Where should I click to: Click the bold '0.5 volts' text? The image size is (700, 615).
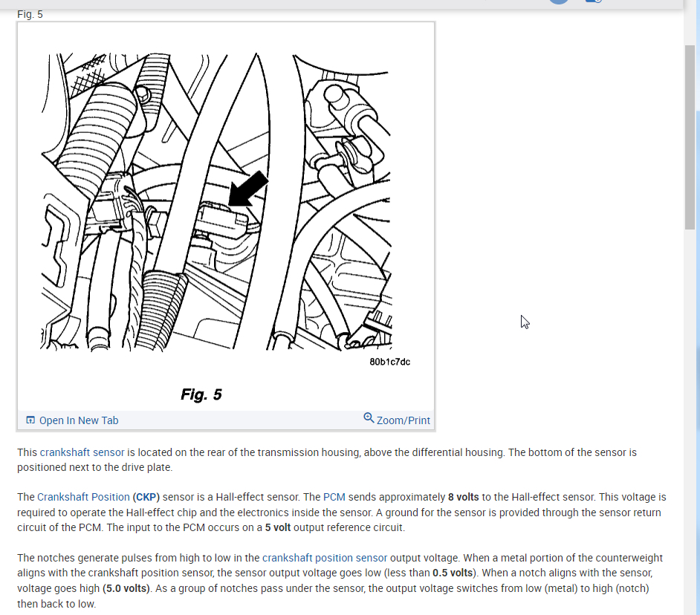tap(453, 573)
